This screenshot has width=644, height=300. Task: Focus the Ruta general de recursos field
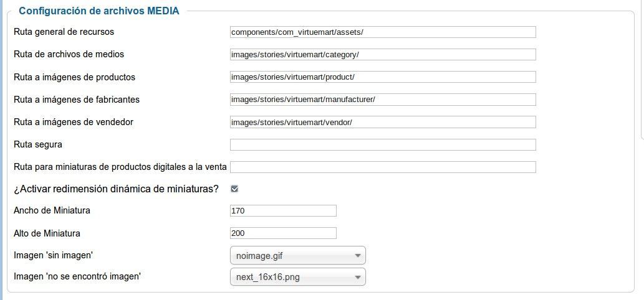[x=383, y=32]
